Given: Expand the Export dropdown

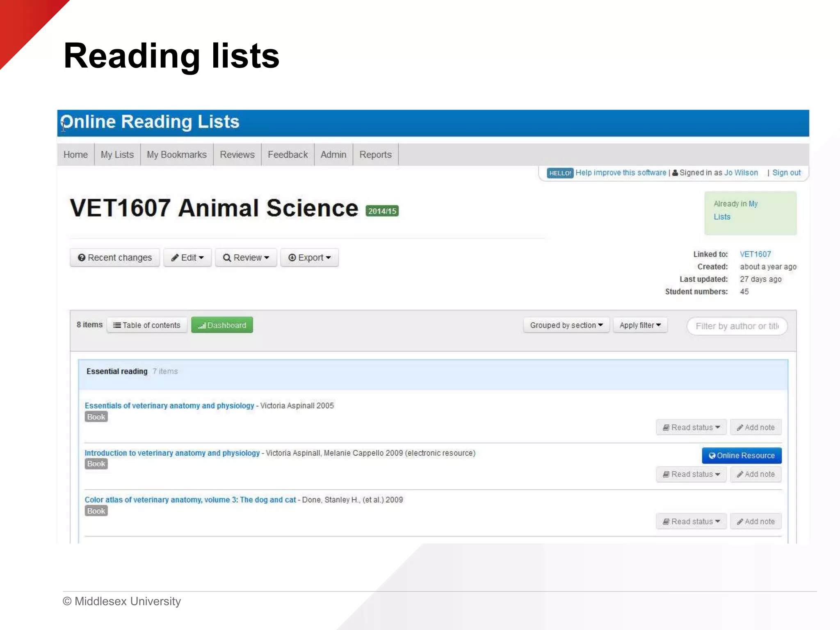Looking at the screenshot, I should [x=310, y=258].
